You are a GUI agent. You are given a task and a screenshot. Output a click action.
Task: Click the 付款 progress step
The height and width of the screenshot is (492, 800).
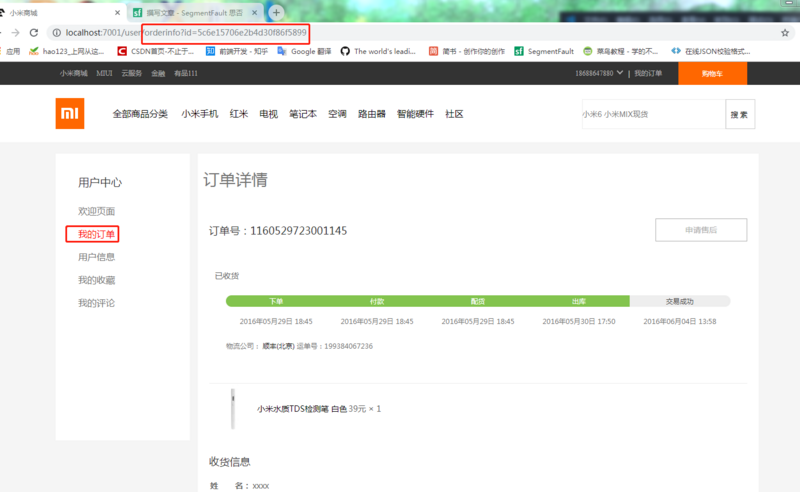click(x=377, y=301)
